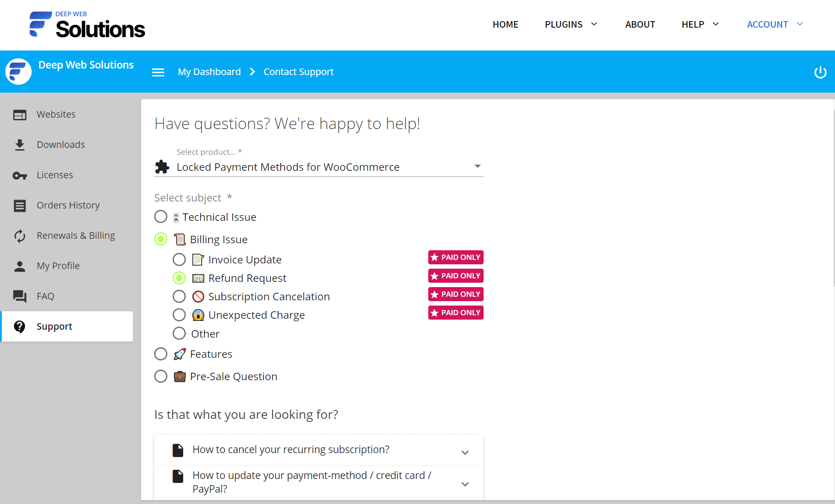
Task: Click the Orders History receipt icon
Action: [20, 205]
